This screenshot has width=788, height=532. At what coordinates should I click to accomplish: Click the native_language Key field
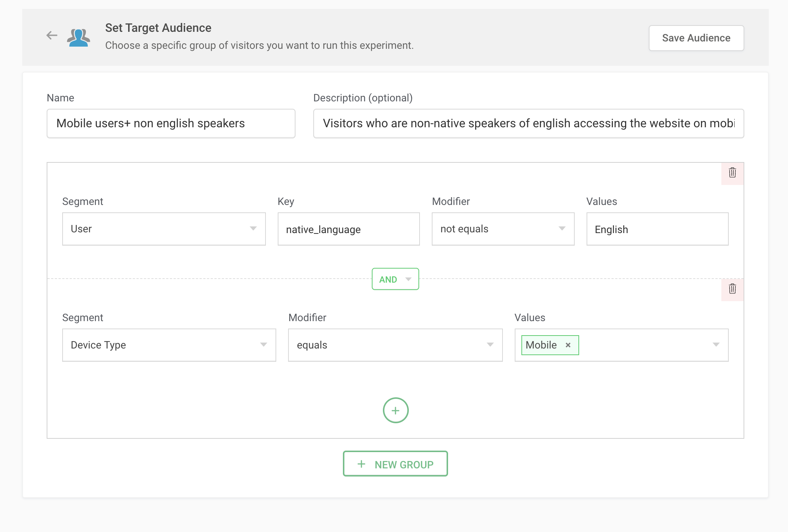pyautogui.click(x=348, y=229)
